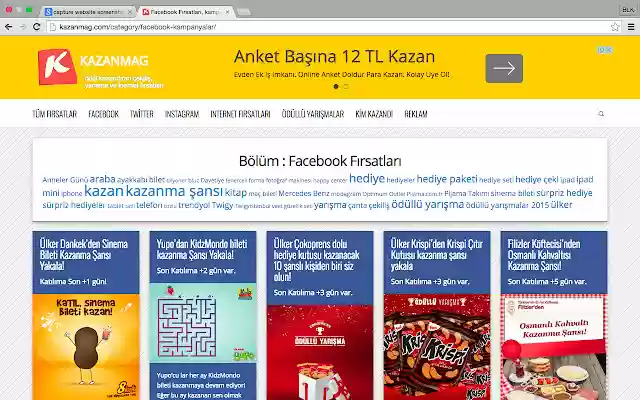Open the Chrome hamburger menu
640x400 pixels.
pos(631,27)
